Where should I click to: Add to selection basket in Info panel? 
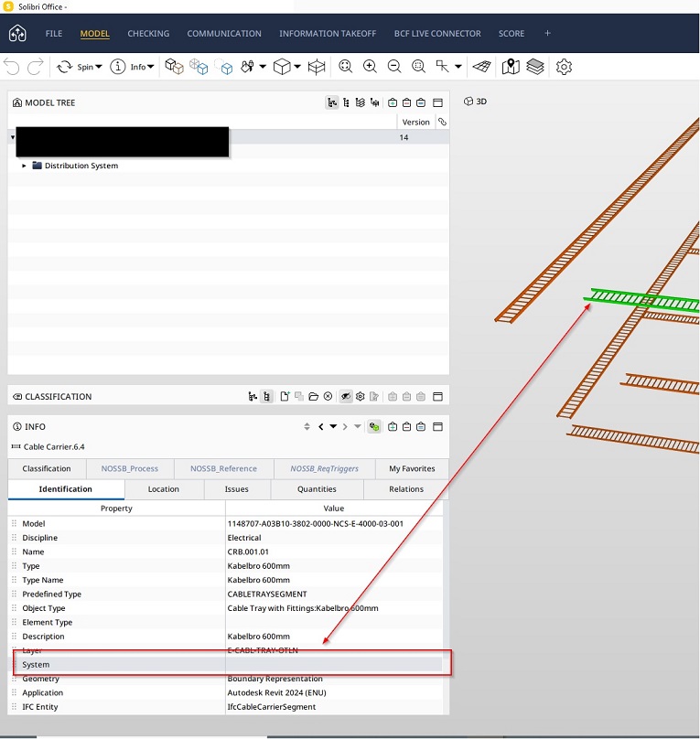[393, 427]
